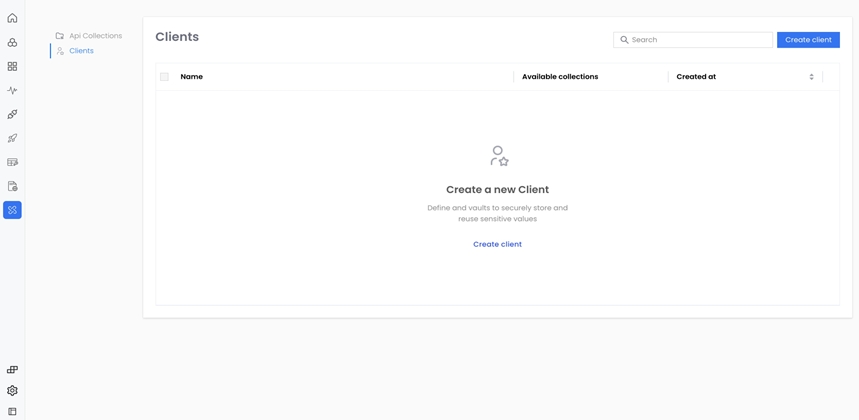Image resolution: width=859 pixels, height=420 pixels.
Task: Open the pulse activity icon in sidebar
Action: tap(12, 90)
